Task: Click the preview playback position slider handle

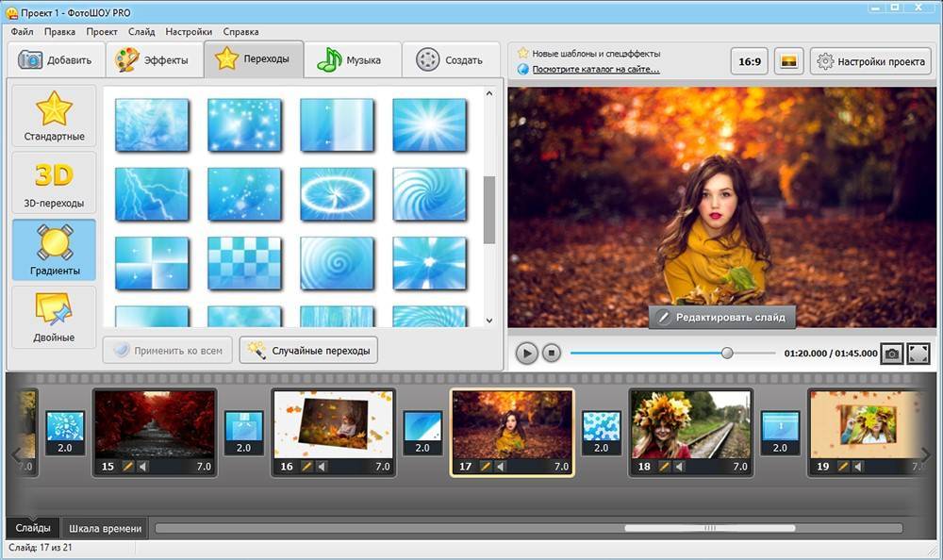Action: (727, 354)
